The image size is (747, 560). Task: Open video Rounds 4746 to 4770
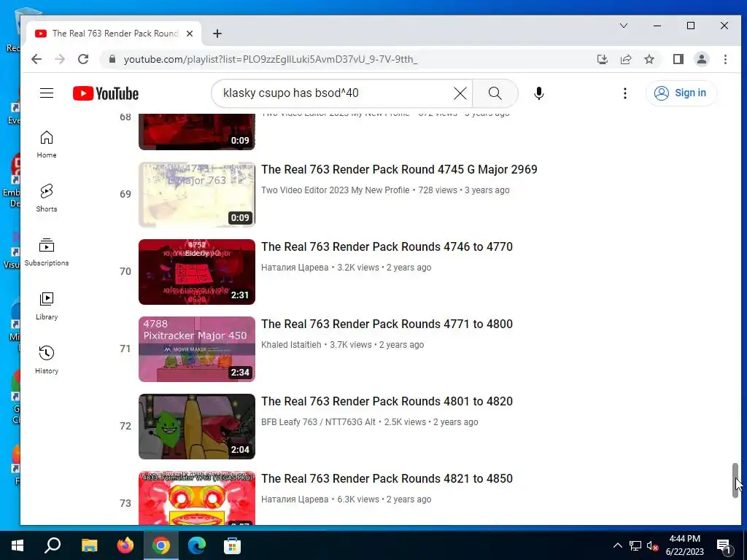[x=387, y=246]
